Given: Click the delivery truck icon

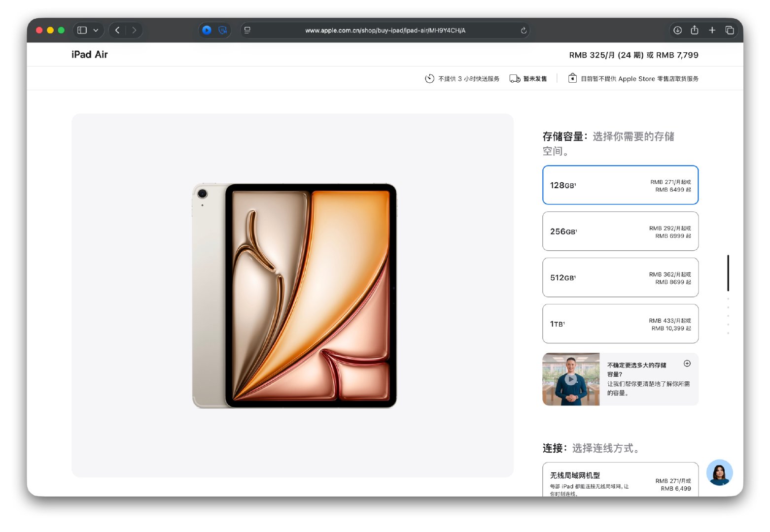Looking at the screenshot, I should click(515, 79).
